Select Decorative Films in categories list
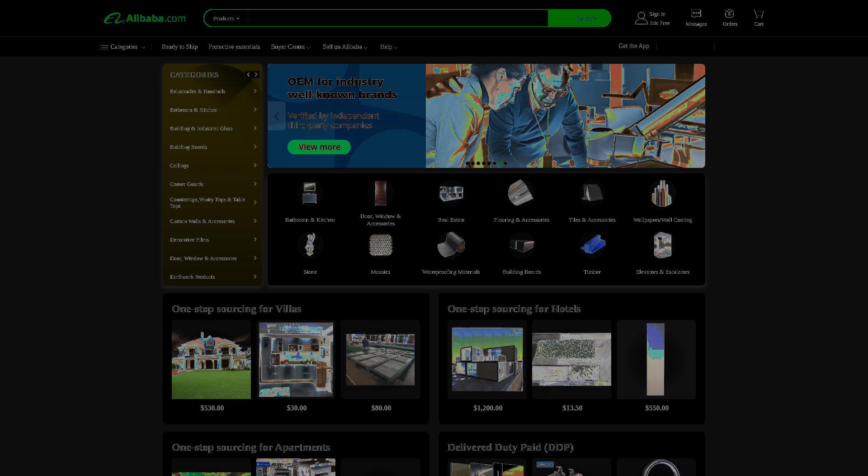 189,240
